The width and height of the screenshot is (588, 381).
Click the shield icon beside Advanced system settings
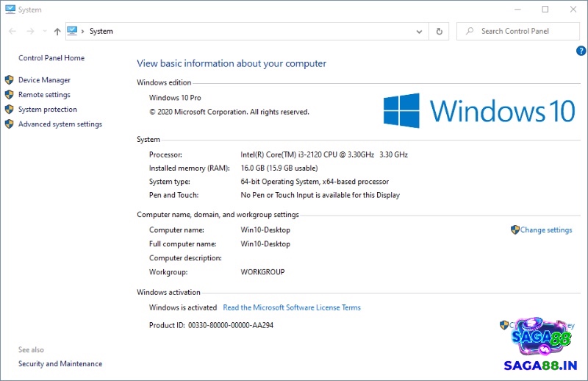[x=10, y=124]
